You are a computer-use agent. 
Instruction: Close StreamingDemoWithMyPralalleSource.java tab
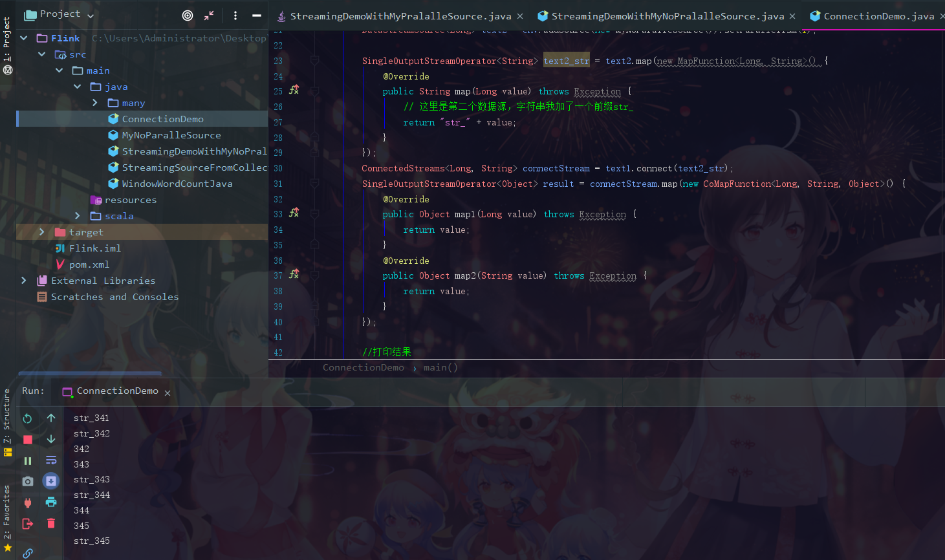point(520,16)
